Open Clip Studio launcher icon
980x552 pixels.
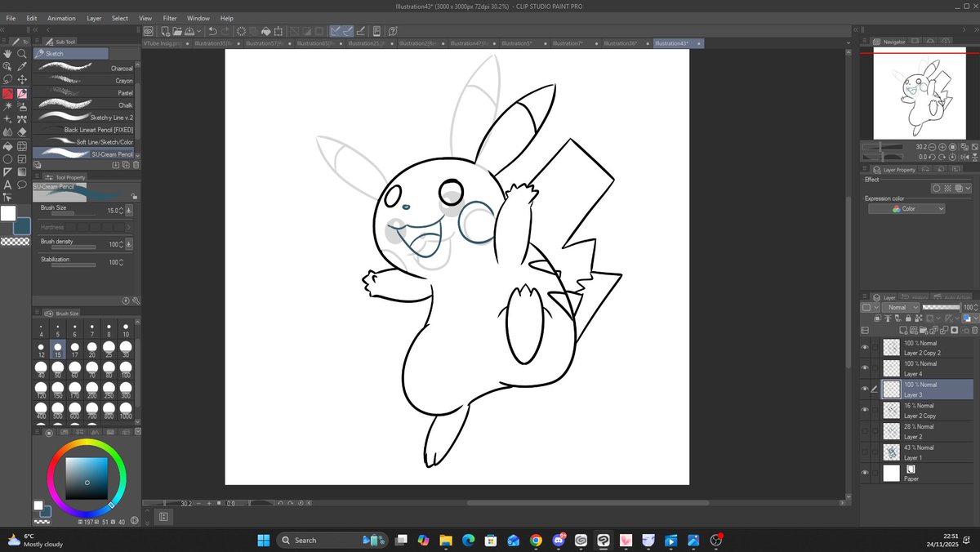click(x=148, y=31)
